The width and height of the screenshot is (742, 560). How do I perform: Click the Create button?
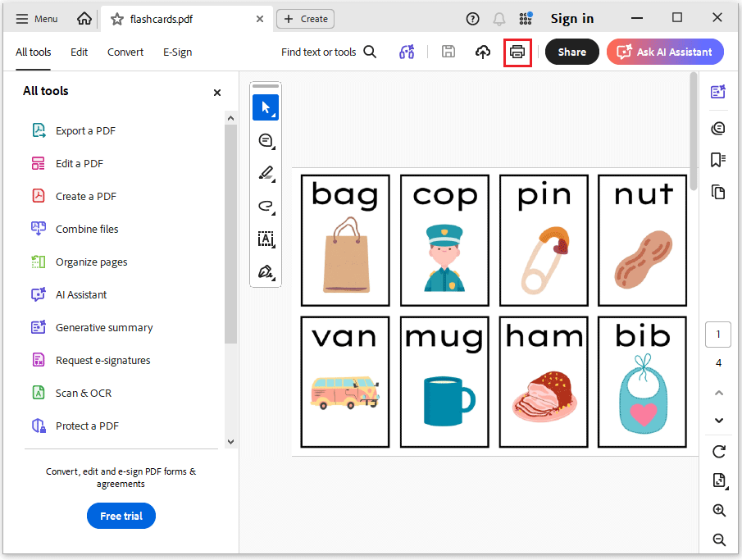pos(305,19)
